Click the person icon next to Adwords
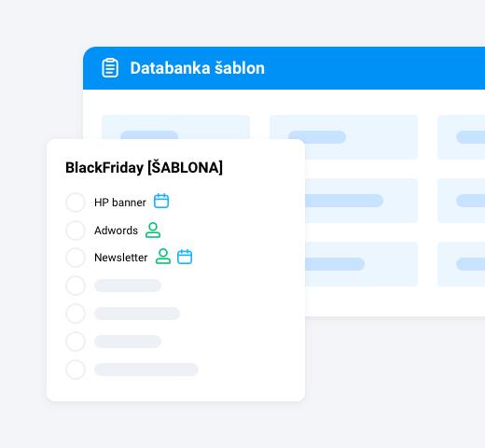The height and width of the screenshot is (448, 485). (153, 231)
